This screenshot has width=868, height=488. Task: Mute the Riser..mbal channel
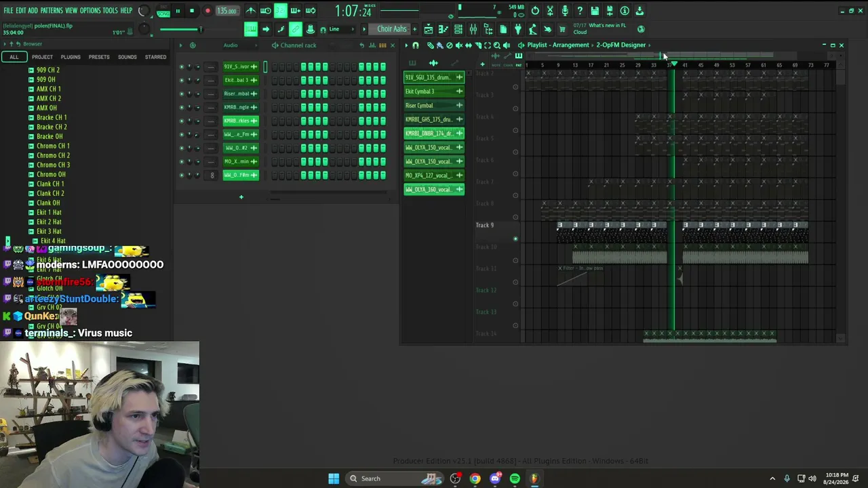[x=181, y=94]
